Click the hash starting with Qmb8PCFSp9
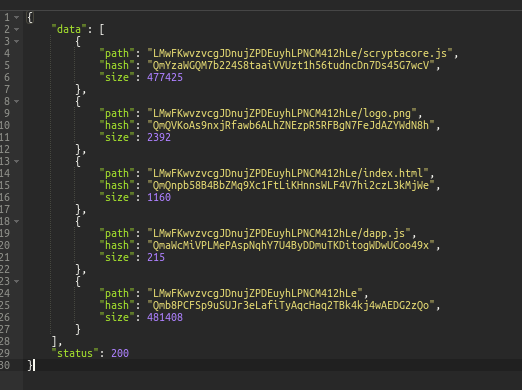Screen dimensions: 522x390 pos(291,305)
